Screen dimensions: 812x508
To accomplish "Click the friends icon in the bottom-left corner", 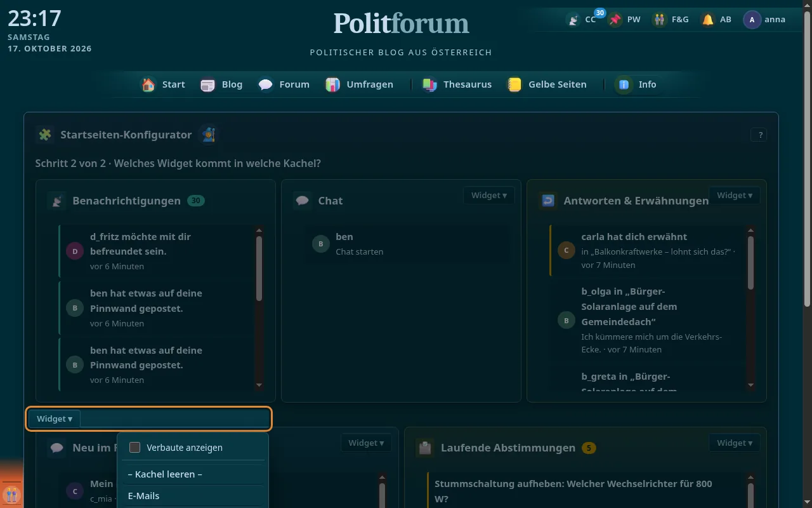I will [x=11, y=494].
